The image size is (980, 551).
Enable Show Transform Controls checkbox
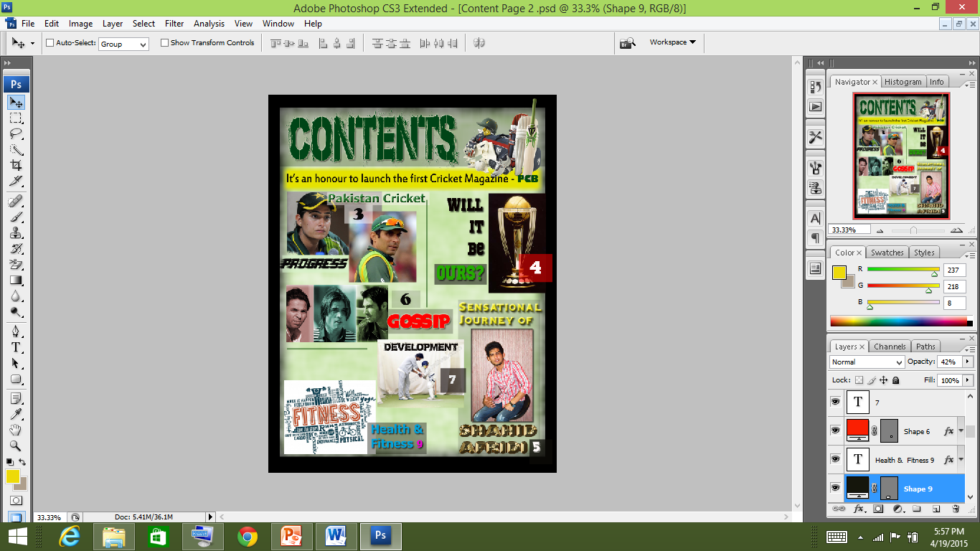pyautogui.click(x=164, y=43)
